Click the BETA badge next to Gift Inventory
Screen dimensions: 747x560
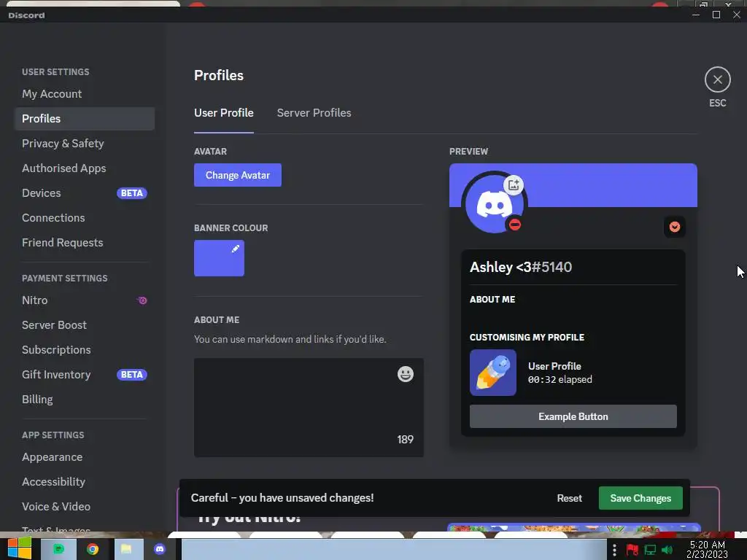pos(132,374)
